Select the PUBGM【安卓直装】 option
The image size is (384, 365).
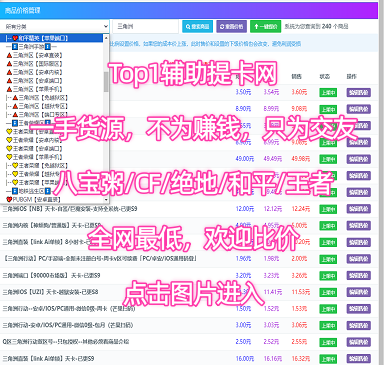52,199
